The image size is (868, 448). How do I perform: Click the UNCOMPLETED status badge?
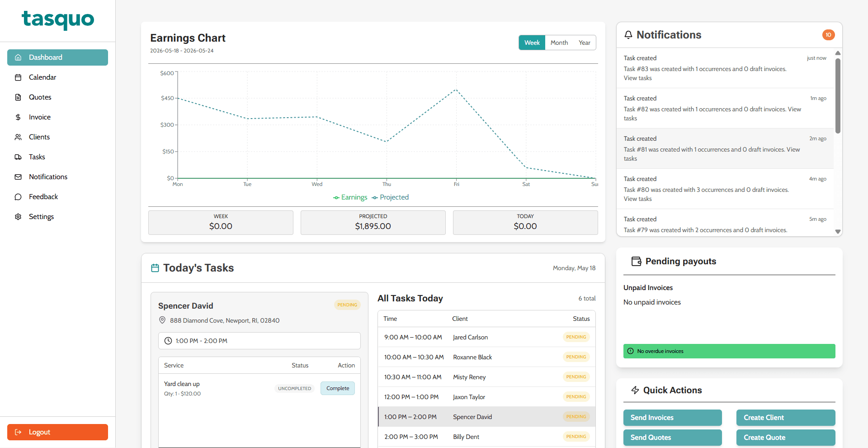[x=294, y=388]
